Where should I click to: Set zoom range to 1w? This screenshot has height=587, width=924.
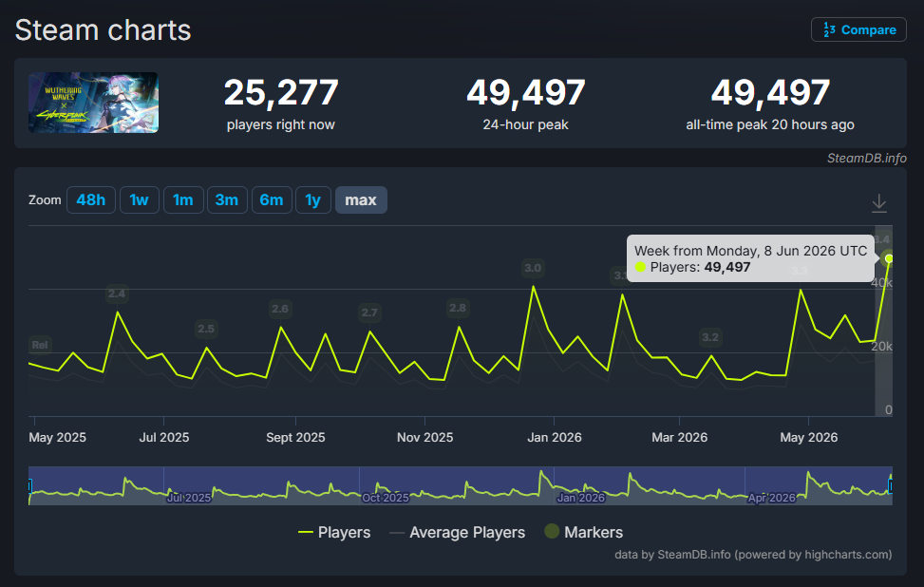click(139, 199)
